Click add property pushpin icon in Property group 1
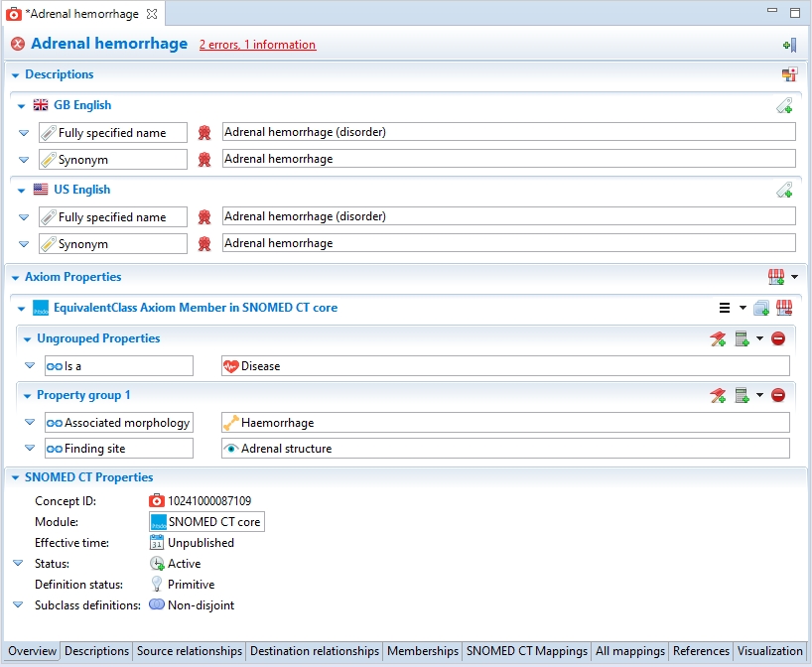 click(718, 395)
